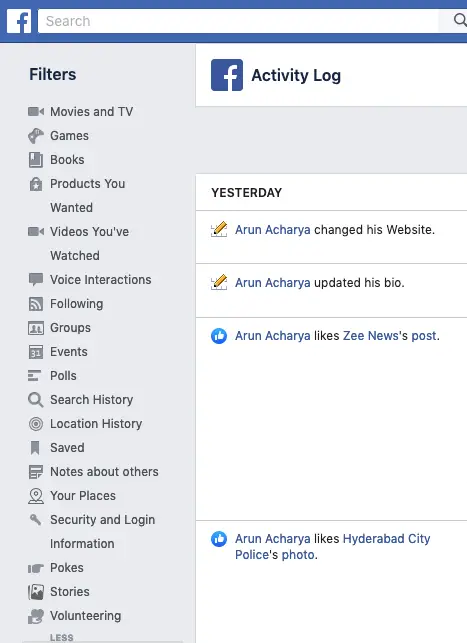Viewport: 467px width, 643px height.
Task: View Search History filter
Action: click(x=91, y=400)
